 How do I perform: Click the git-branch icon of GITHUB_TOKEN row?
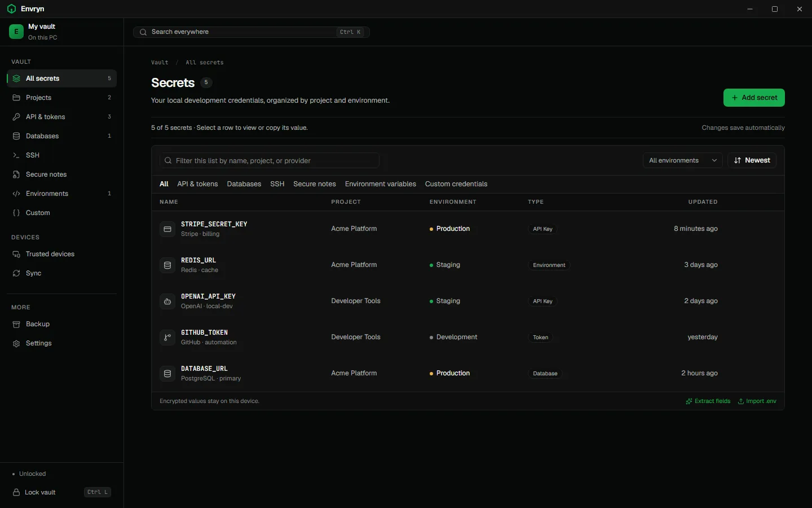point(167,337)
